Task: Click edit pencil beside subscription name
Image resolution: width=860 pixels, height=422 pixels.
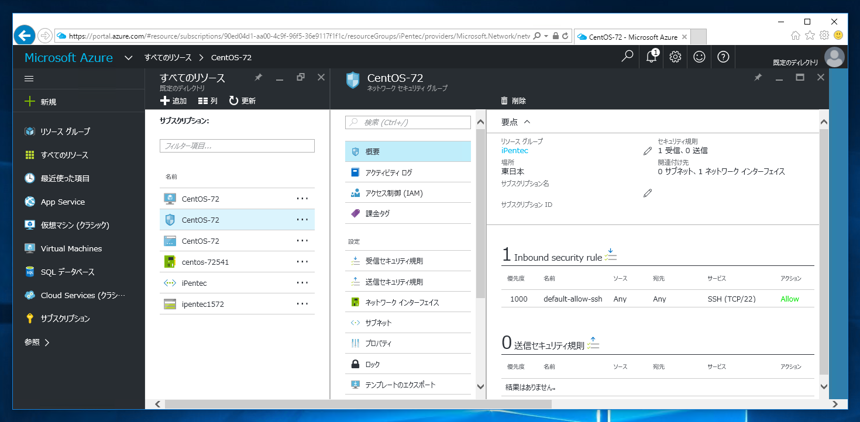Action: 647,193
